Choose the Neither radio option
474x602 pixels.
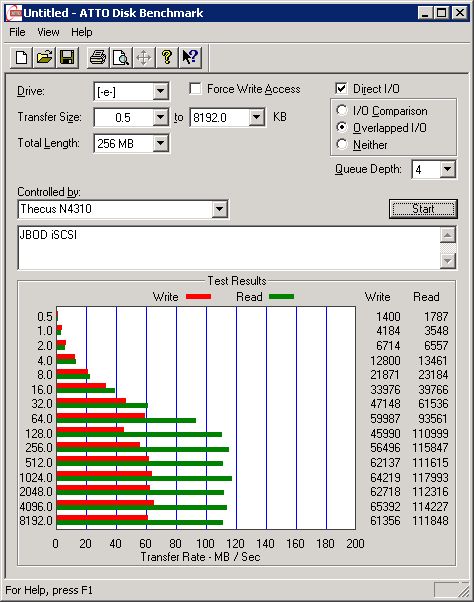342,144
